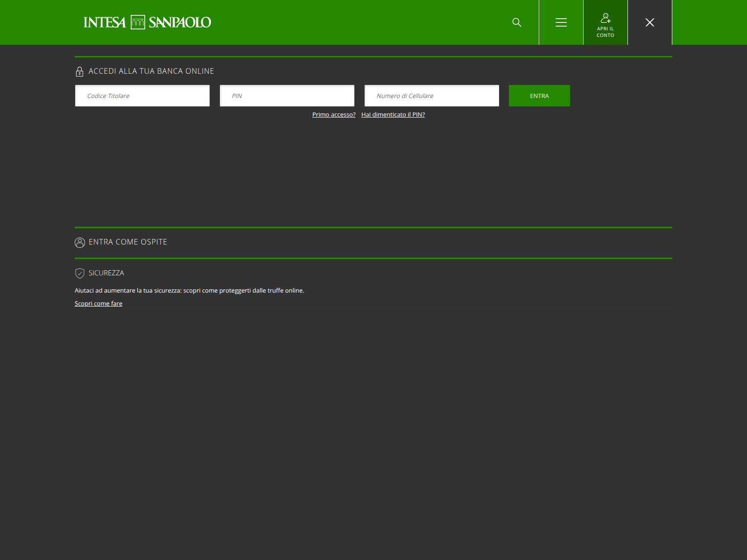Click the shield icon beside Sicurezza
747x560 pixels.
point(80,273)
